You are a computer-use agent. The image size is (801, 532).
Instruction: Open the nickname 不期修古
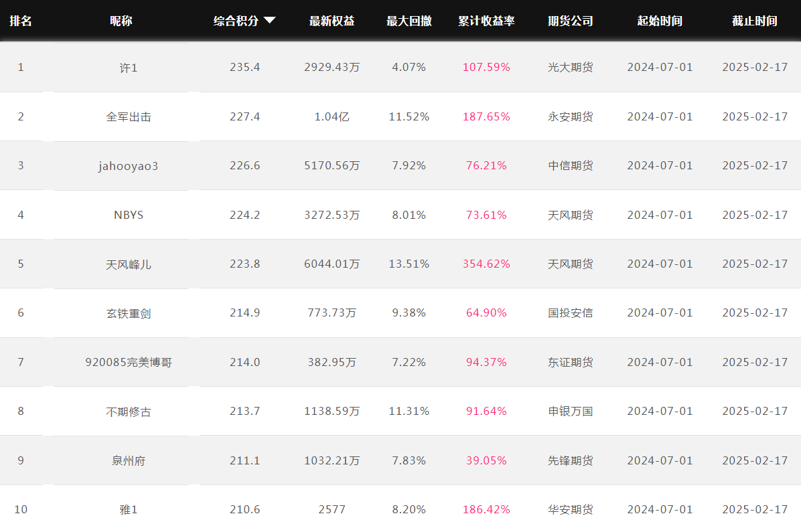point(129,412)
